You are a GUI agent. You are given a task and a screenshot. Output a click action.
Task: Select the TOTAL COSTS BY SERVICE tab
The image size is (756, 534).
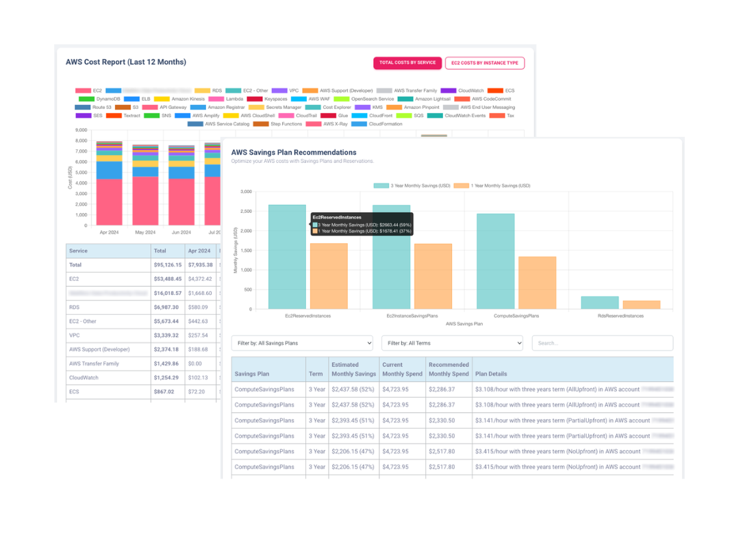[x=407, y=62]
